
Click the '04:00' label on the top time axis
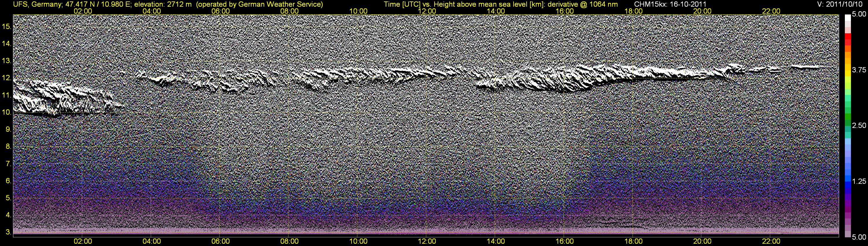pos(152,11)
